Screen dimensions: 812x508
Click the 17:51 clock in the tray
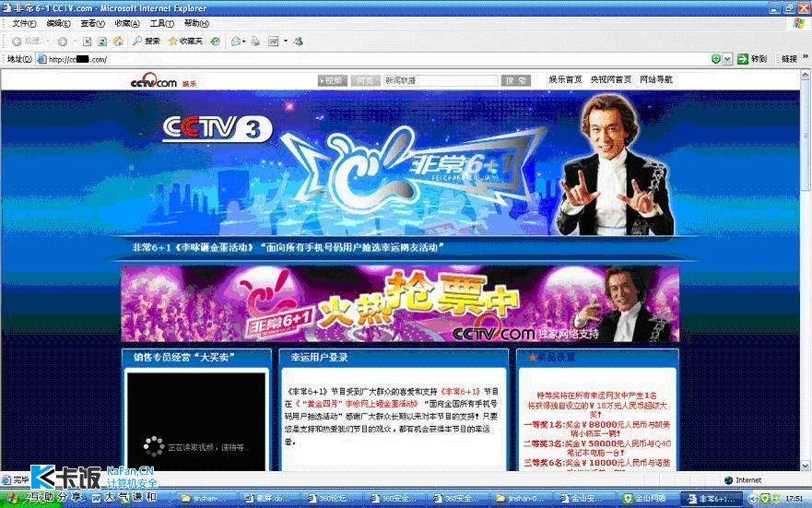[x=794, y=499]
